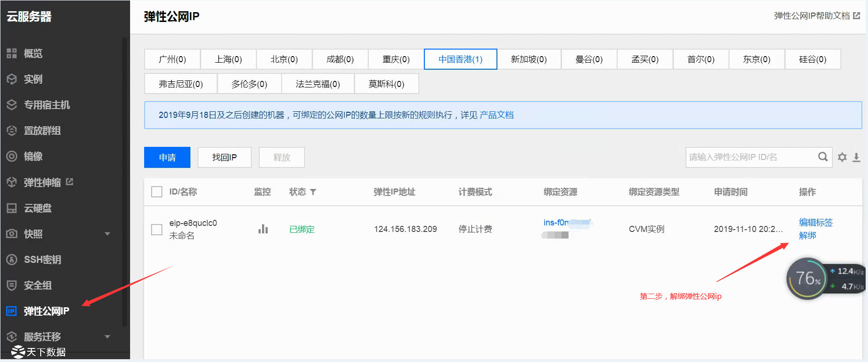Click the search magnifier icon
This screenshot has height=362, width=868.
tap(823, 157)
